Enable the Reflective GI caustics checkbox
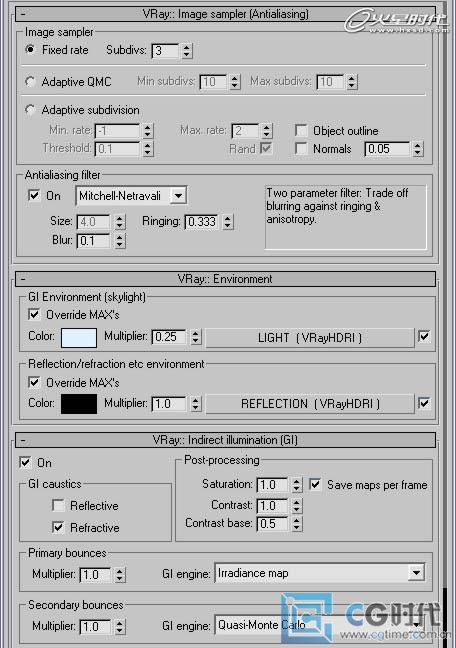This screenshot has width=456, height=648. pyautogui.click(x=58, y=505)
